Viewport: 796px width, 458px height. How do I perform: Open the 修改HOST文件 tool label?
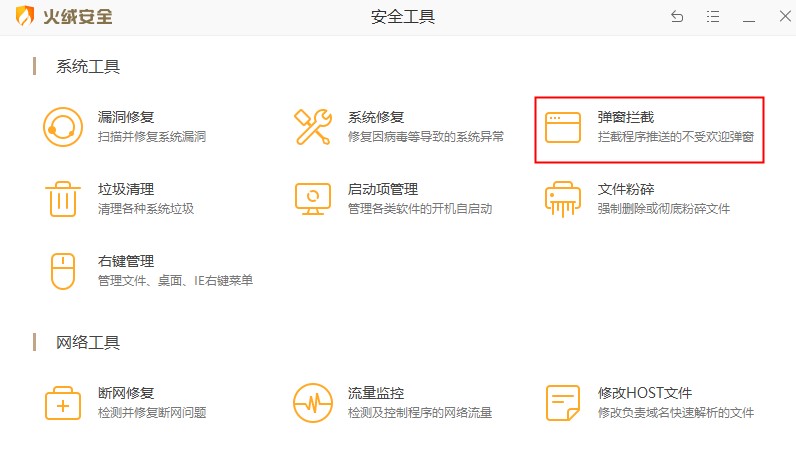[x=645, y=393]
